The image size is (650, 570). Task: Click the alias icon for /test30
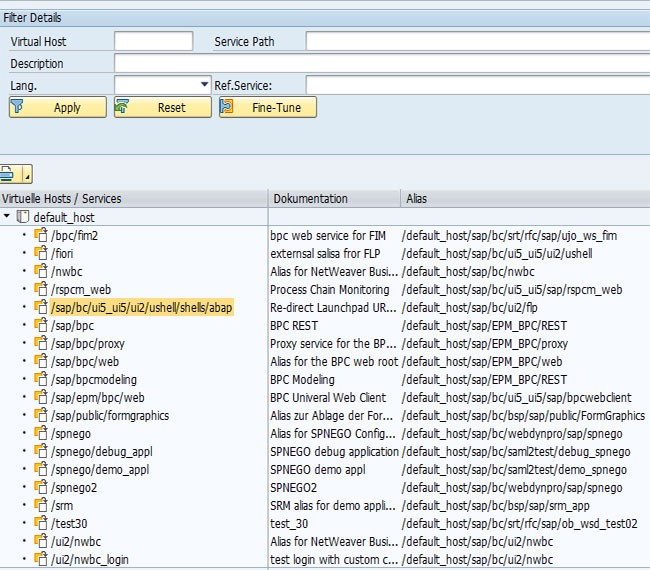(41, 523)
